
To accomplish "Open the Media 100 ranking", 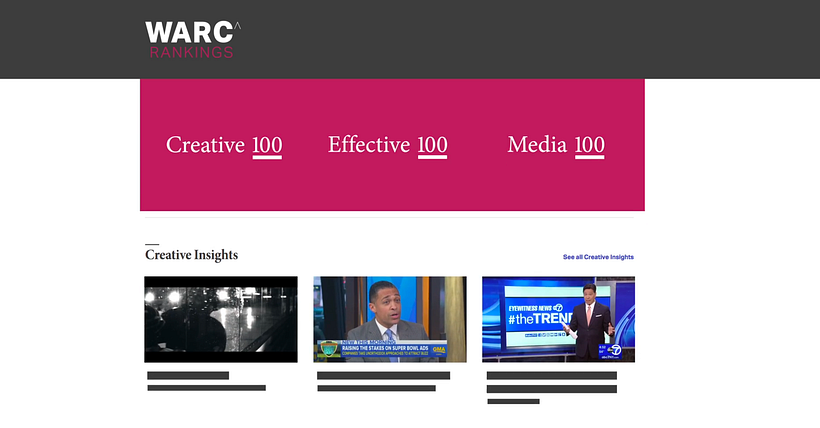I will tap(556, 145).
